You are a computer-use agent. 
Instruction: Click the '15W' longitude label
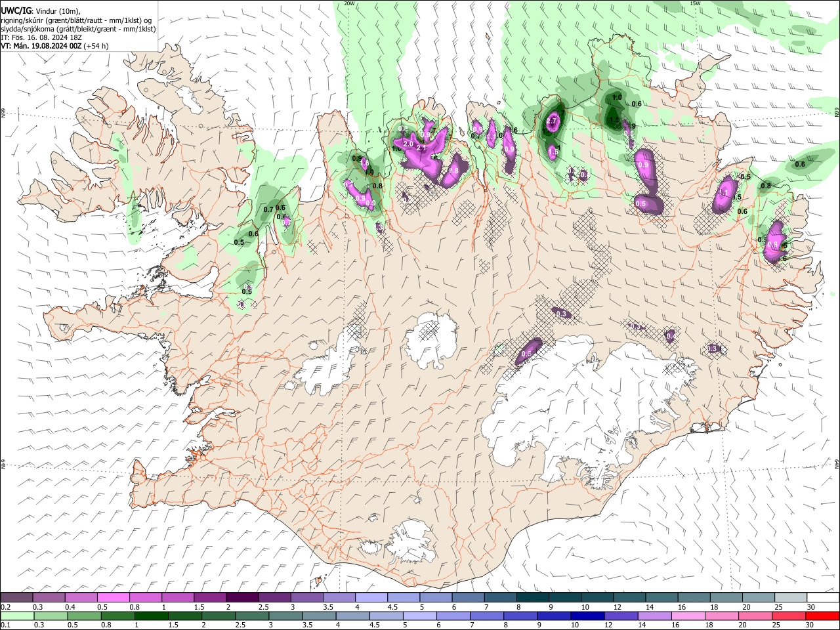click(x=695, y=3)
